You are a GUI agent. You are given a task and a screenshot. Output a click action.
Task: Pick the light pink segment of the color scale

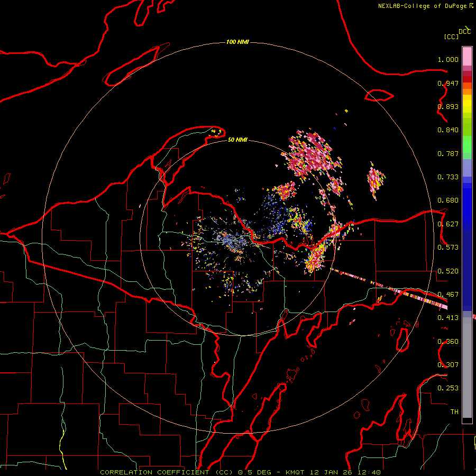467,57
